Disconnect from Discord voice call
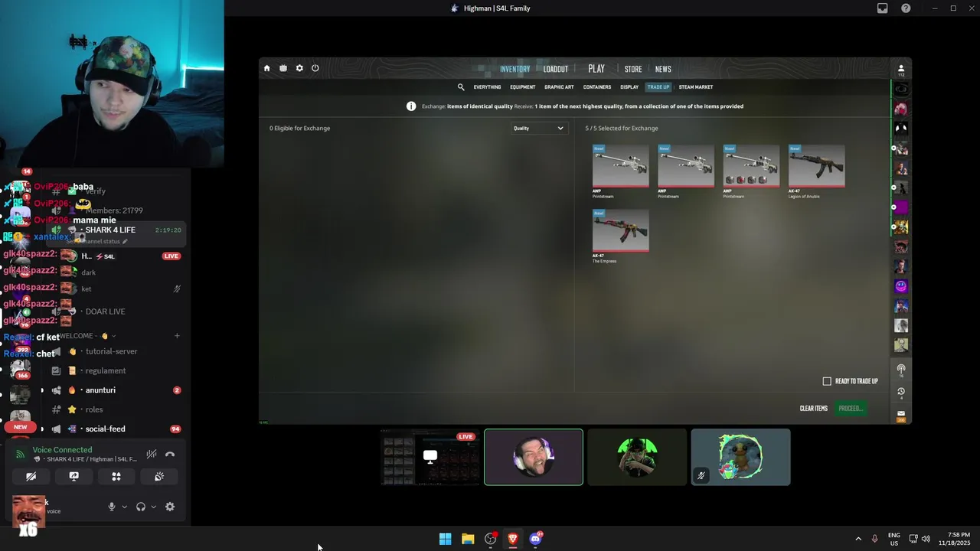Screen dimensions: 980x551 [170, 455]
